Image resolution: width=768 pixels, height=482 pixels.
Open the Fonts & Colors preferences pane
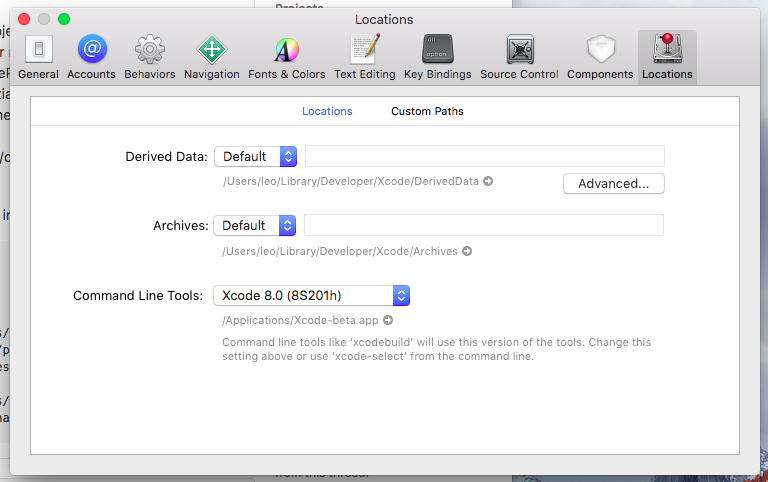[x=287, y=57]
